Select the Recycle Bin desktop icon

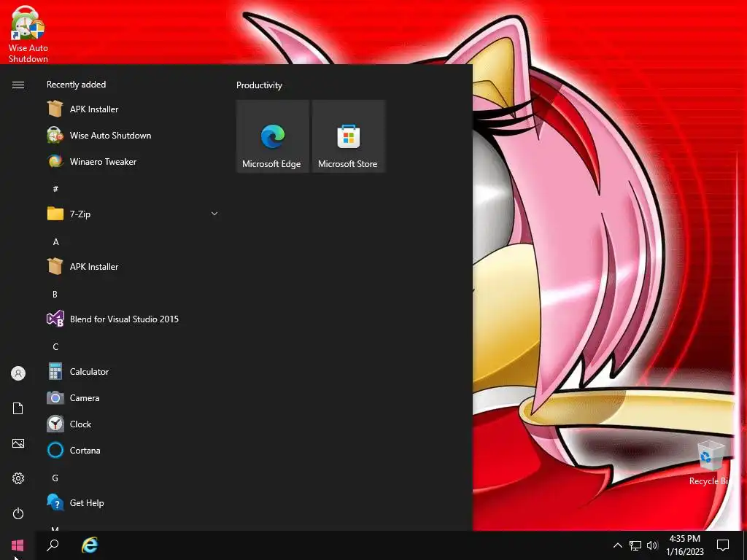(x=710, y=463)
